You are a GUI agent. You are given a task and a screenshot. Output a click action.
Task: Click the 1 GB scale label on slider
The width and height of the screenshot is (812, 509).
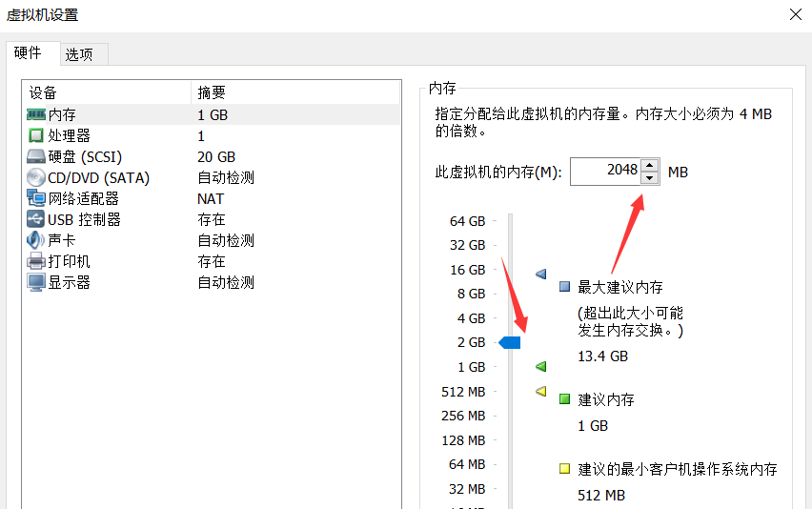pyautogui.click(x=471, y=367)
